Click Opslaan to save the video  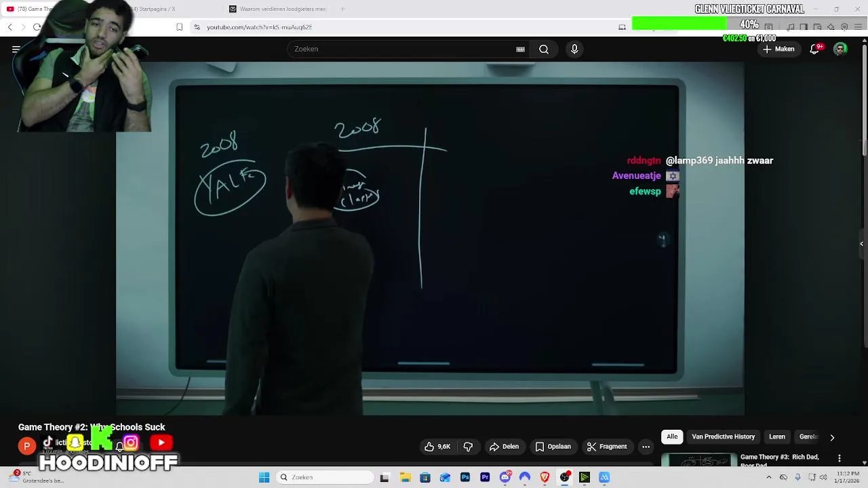tap(553, 447)
